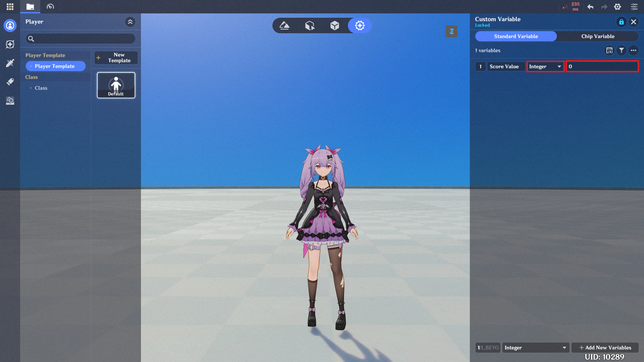
Task: Select Player Template tree item
Action: point(55,66)
